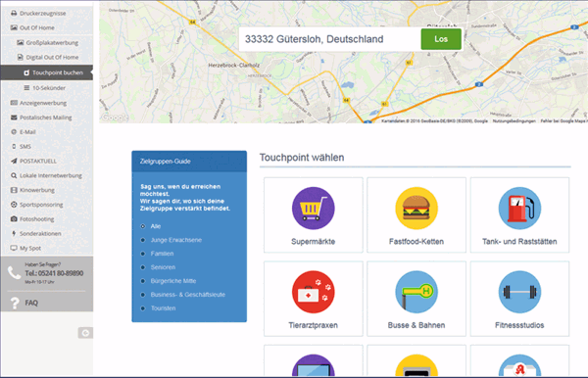This screenshot has width=588, height=378.
Task: Open the Nutzungsbedingungen map link
Action: [x=514, y=121]
